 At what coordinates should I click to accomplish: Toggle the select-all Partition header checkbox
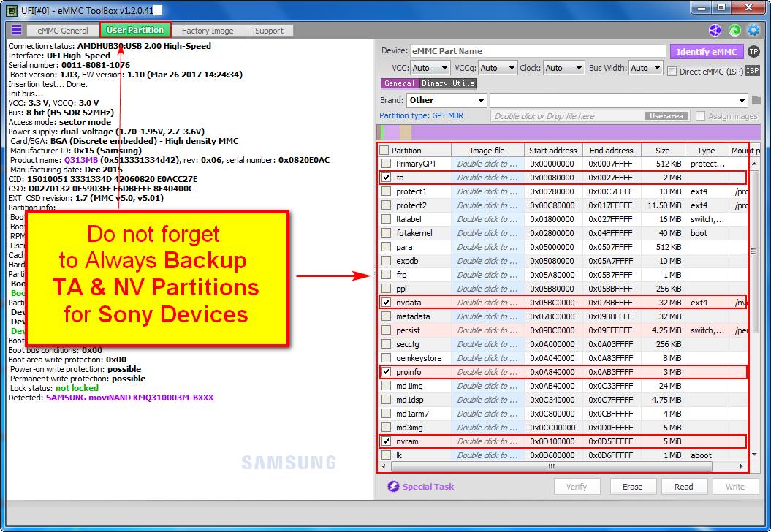click(x=384, y=151)
